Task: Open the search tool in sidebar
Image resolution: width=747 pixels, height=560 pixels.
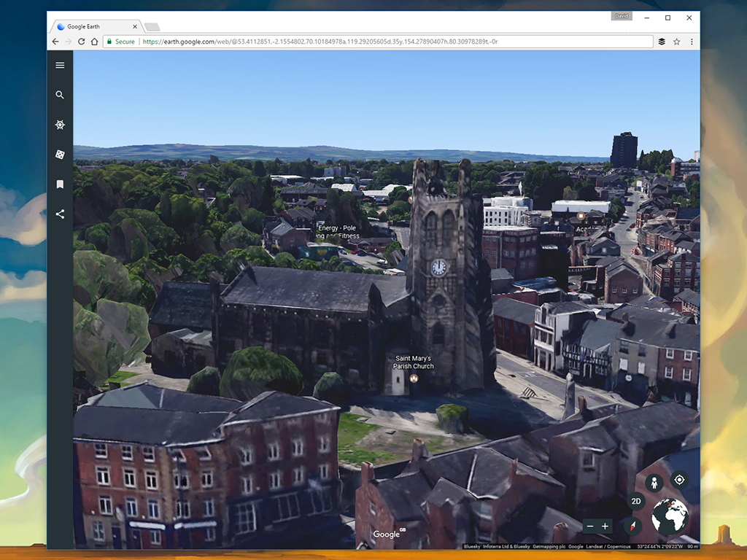Action: pyautogui.click(x=60, y=95)
